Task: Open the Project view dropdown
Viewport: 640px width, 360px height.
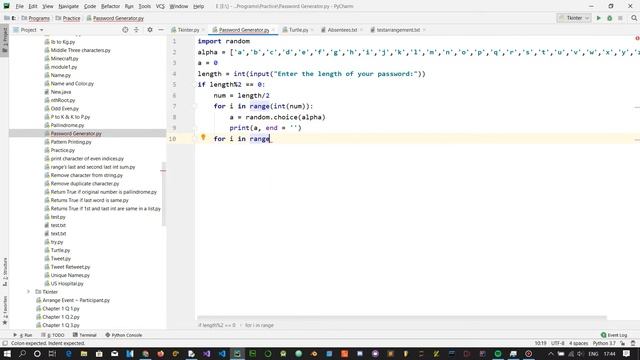Action: 28,30
